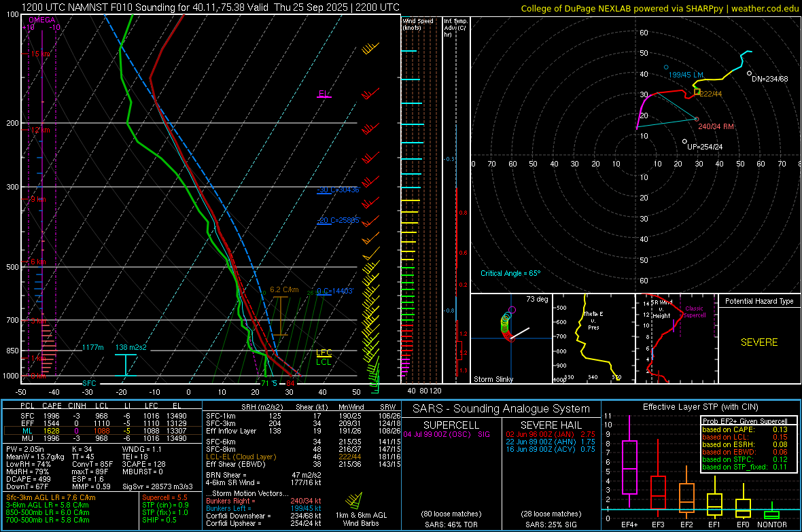Click the PW = 2.05in value

point(25,449)
